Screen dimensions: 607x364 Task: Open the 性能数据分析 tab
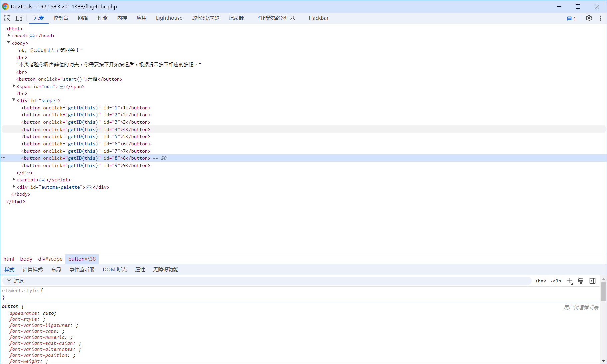point(276,18)
